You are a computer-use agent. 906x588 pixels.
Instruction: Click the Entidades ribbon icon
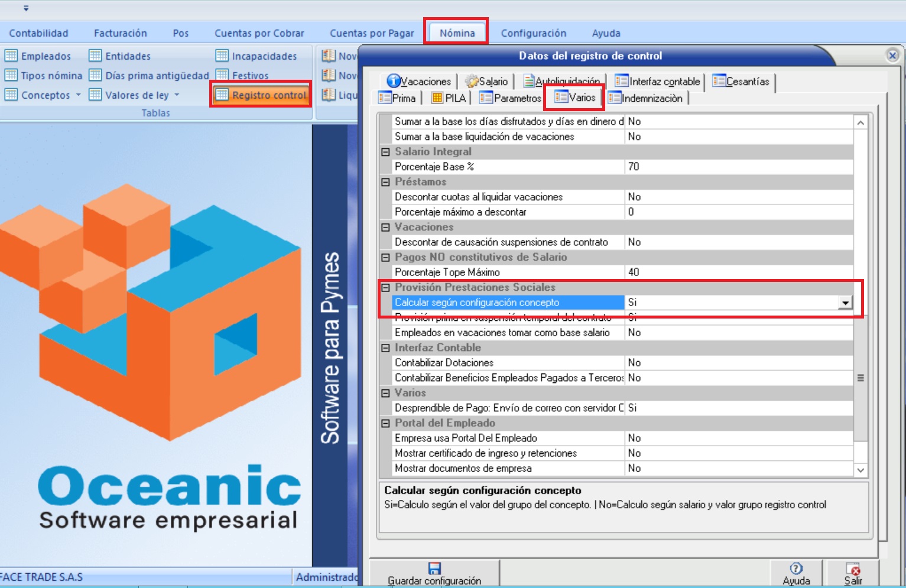click(x=95, y=56)
